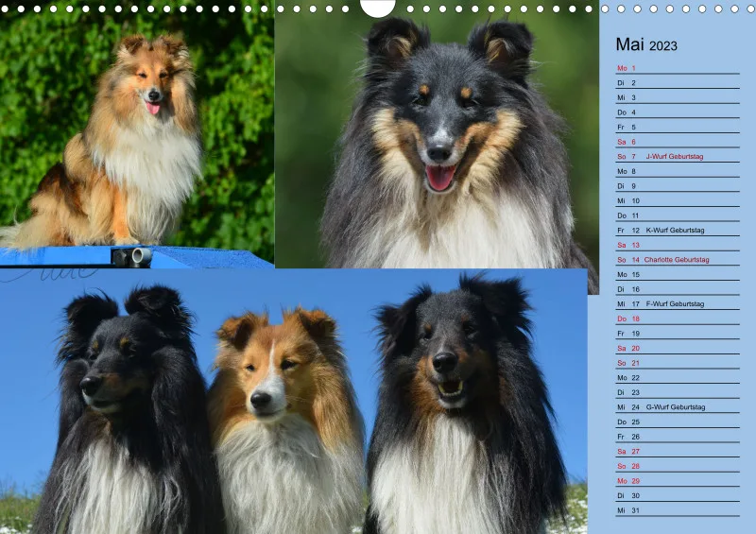Click the 'Do 11' calendar row
The width and height of the screenshot is (756, 534).
(x=678, y=215)
